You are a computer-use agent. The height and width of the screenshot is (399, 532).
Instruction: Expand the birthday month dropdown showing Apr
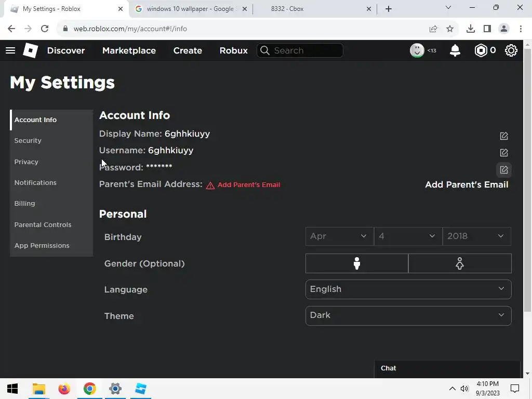[x=340, y=236]
